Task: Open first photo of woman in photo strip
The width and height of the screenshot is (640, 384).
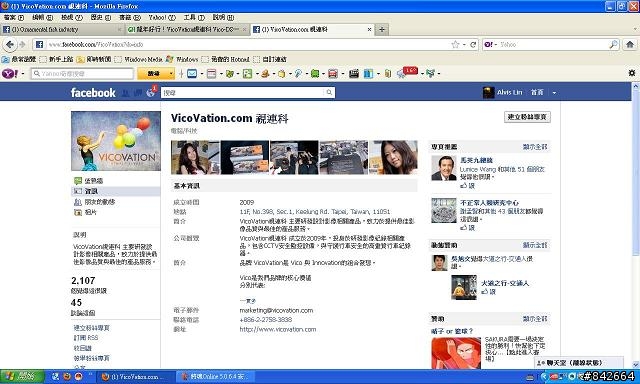Action: [195, 158]
